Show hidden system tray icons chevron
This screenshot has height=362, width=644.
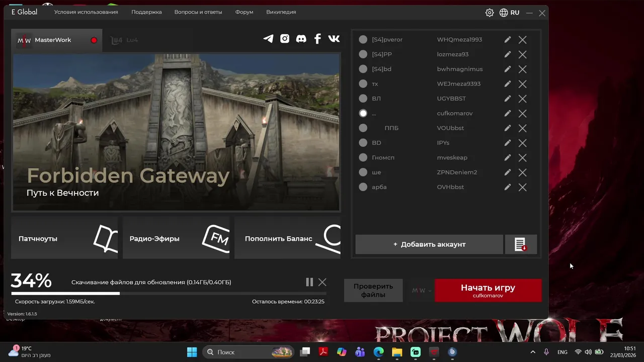(x=533, y=352)
